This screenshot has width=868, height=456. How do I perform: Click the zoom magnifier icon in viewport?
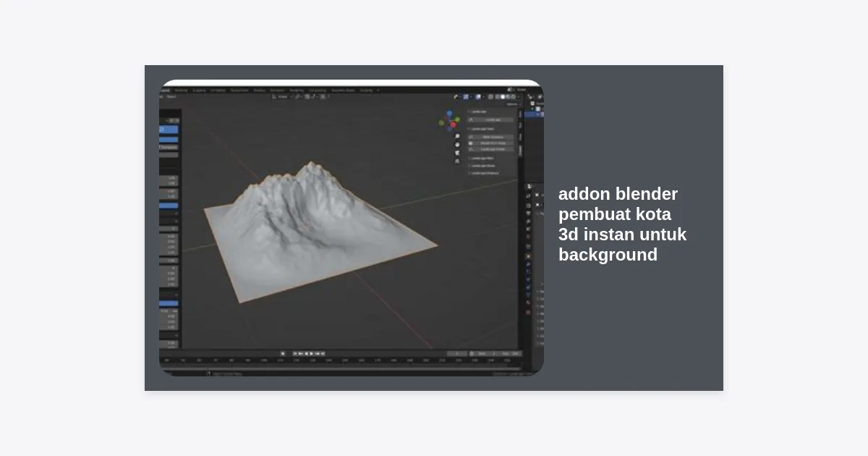click(x=457, y=136)
